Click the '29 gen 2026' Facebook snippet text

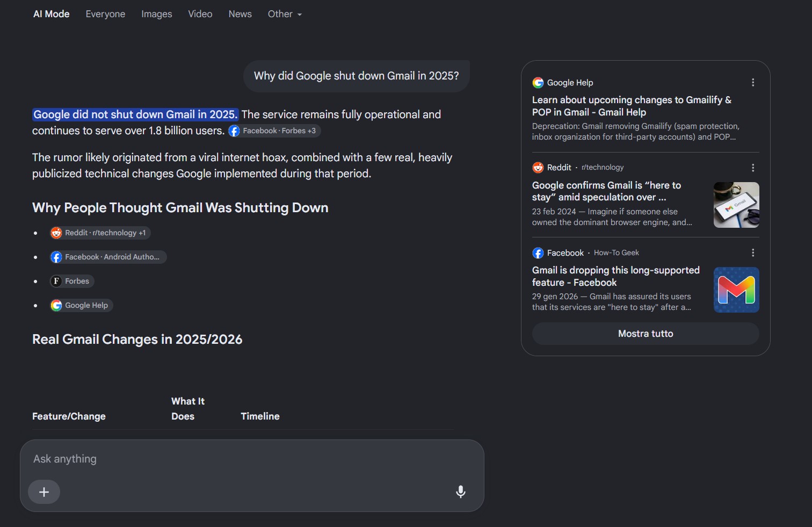pyautogui.click(x=612, y=302)
